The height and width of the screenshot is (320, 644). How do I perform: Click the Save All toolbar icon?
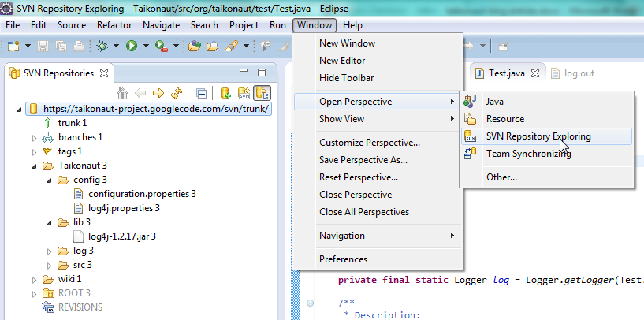coord(61,46)
